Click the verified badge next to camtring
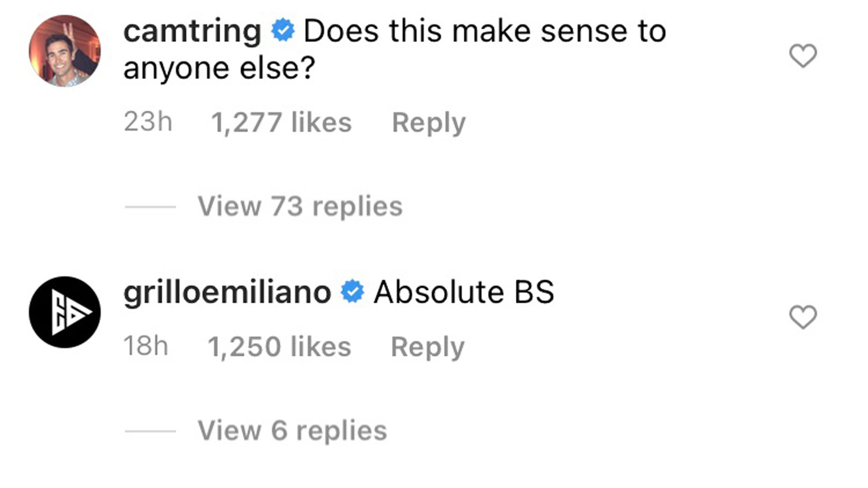868x488 pixels. tap(283, 30)
